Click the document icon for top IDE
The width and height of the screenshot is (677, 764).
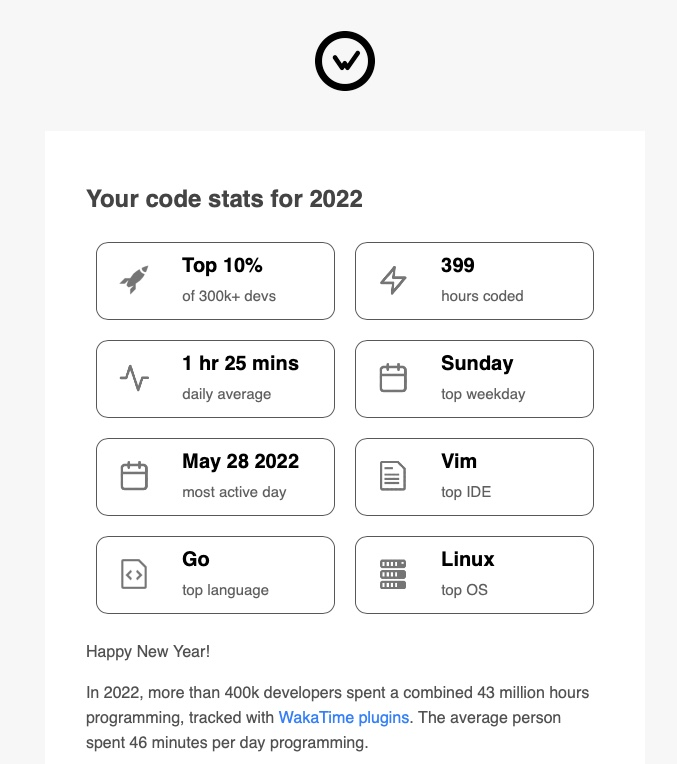coord(393,476)
